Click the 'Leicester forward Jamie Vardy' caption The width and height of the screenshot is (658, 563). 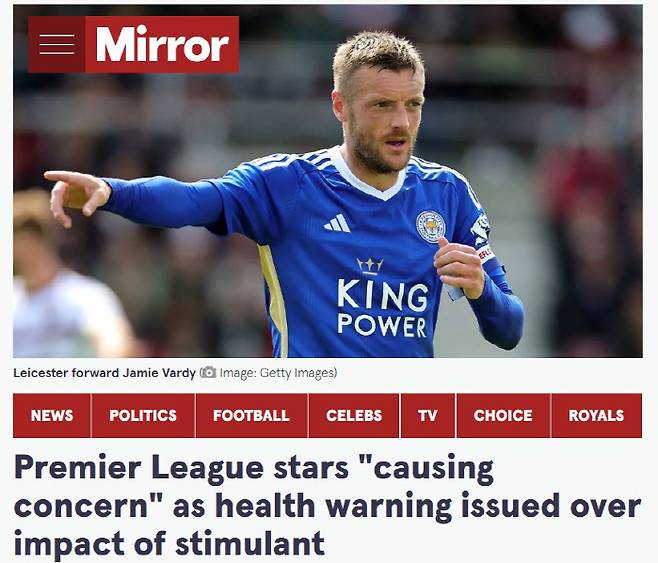[104, 373]
